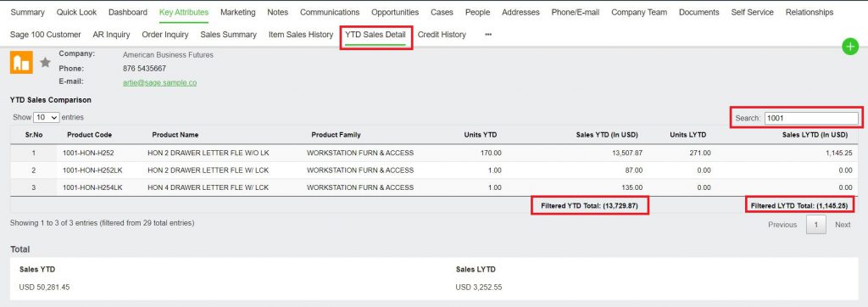Screen dimensions: 868x307
Task: View the Cases tab
Action: (x=442, y=12)
